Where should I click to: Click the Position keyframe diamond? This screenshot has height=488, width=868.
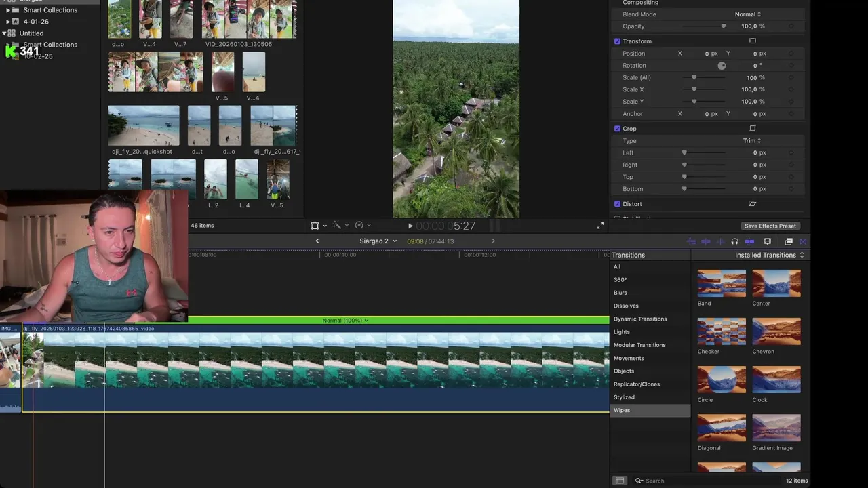click(x=791, y=54)
